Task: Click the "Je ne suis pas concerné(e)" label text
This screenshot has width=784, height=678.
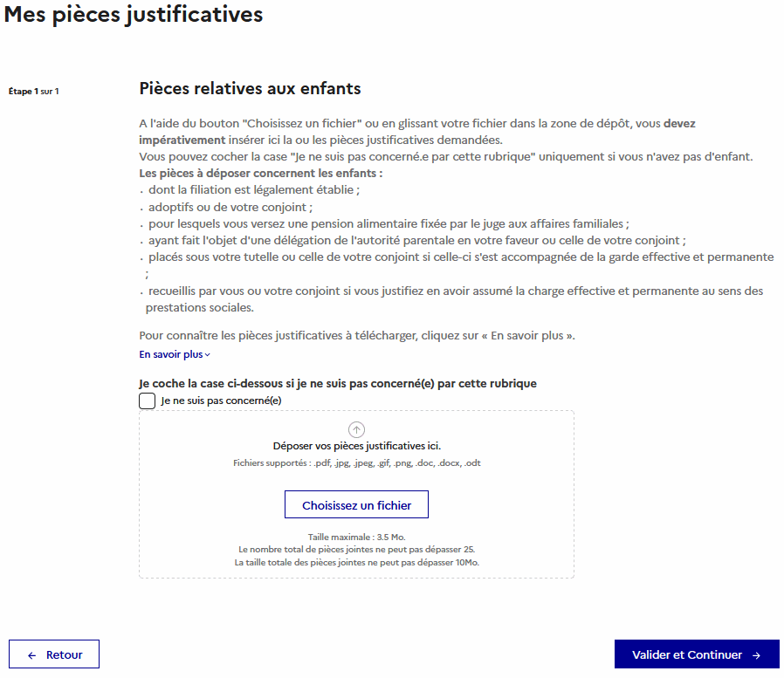Action: pos(221,401)
